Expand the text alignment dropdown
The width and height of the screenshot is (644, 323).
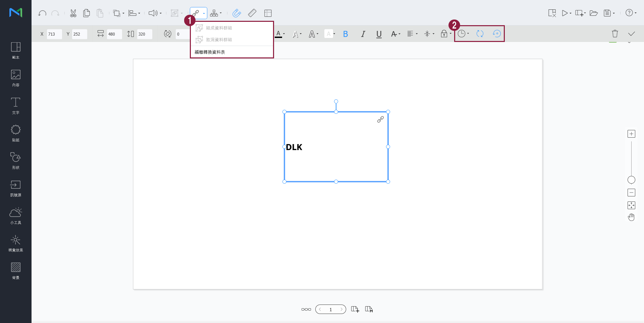412,34
